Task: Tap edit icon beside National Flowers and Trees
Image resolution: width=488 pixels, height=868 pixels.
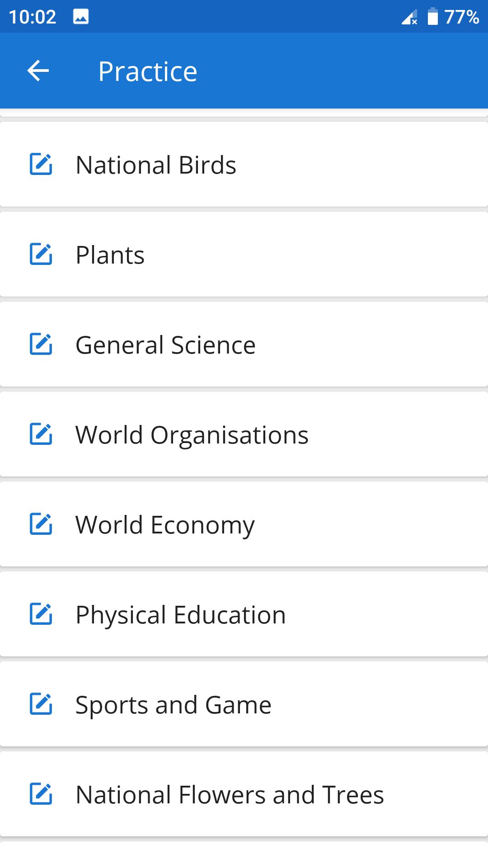Action: click(41, 794)
